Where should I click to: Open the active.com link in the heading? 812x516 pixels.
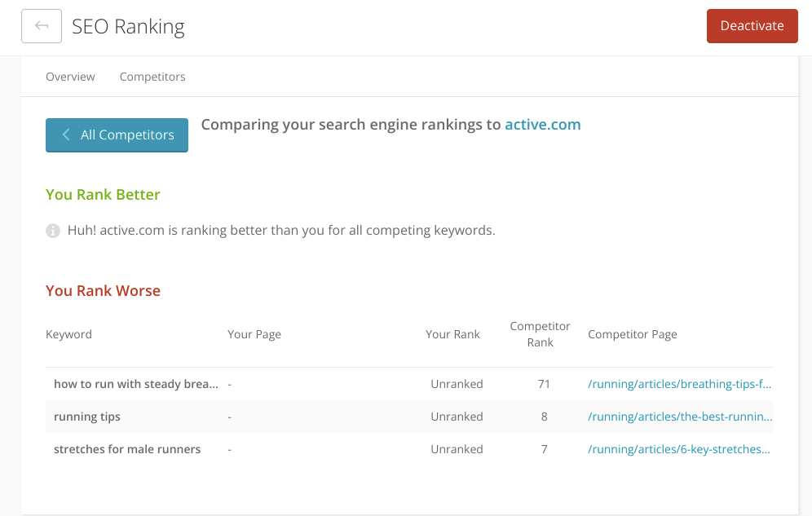coord(542,125)
